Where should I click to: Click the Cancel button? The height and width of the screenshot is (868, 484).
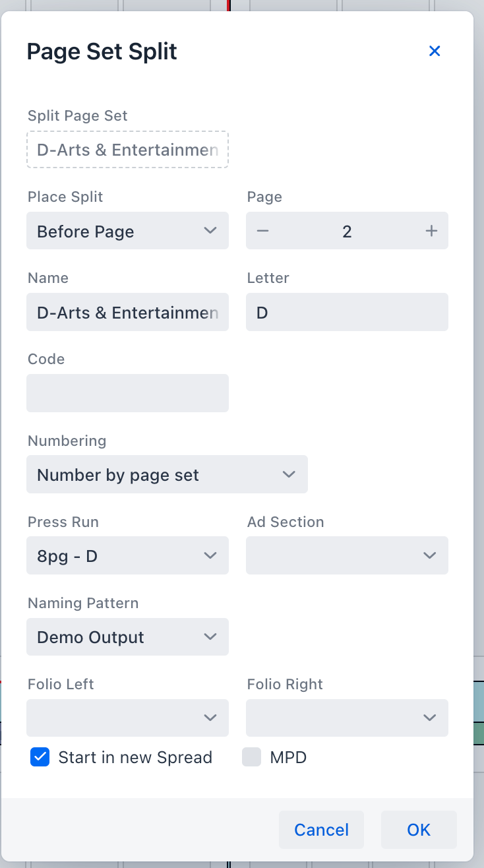[x=321, y=830]
